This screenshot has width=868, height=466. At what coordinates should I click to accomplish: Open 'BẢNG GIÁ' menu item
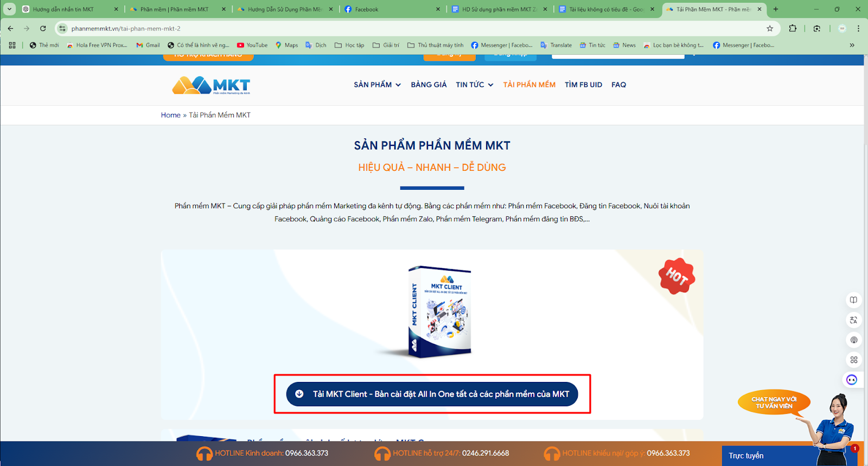[x=429, y=85]
